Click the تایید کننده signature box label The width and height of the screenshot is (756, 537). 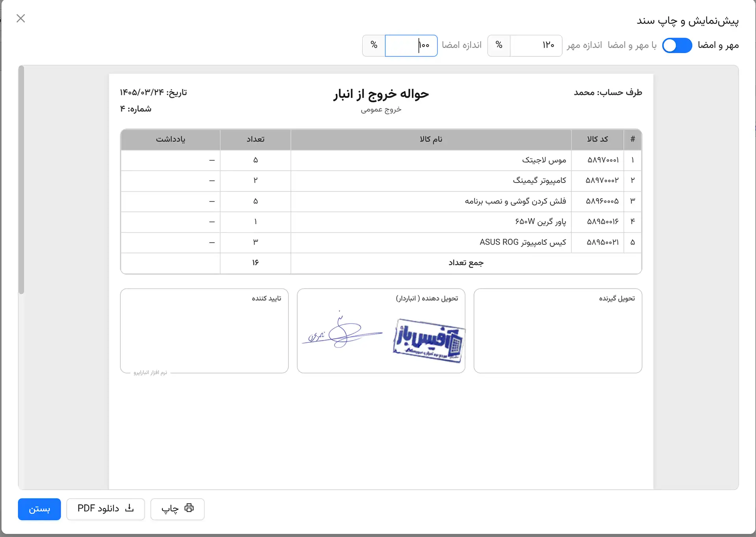(x=267, y=298)
